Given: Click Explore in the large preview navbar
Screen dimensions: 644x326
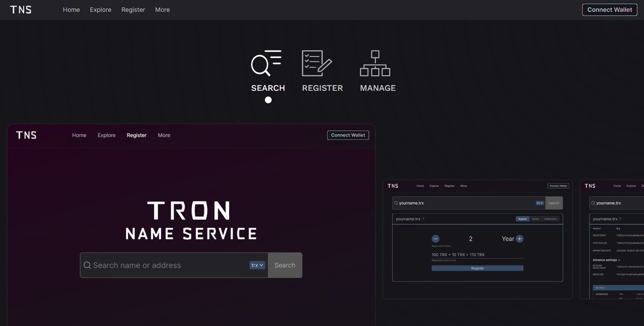Looking at the screenshot, I should tap(106, 135).
